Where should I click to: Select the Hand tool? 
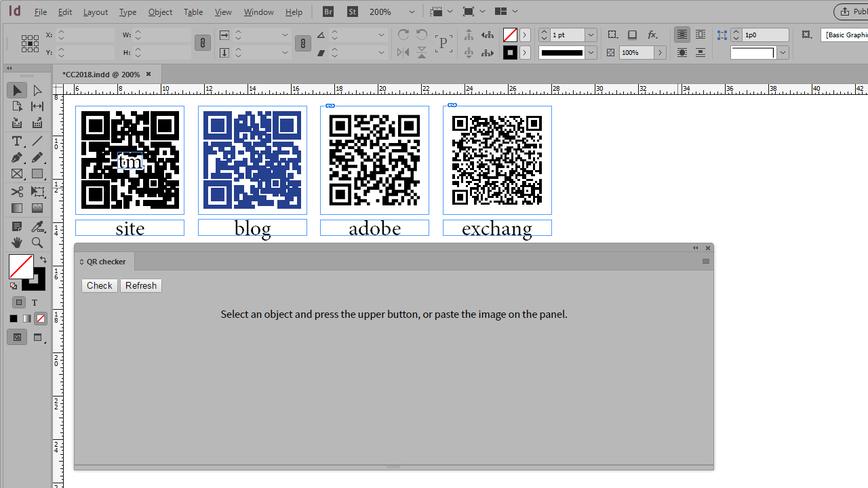17,243
